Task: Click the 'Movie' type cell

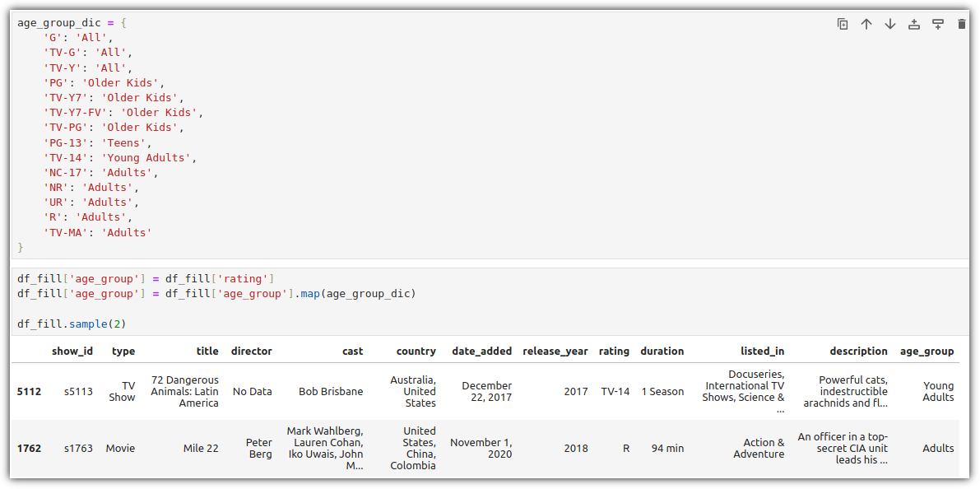Action: click(x=120, y=449)
